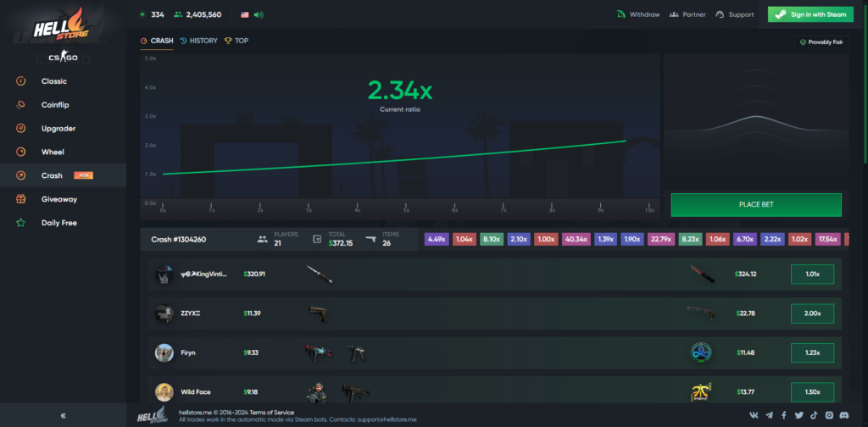868x427 pixels.
Task: Open the Giveaway gift icon
Action: [20, 199]
